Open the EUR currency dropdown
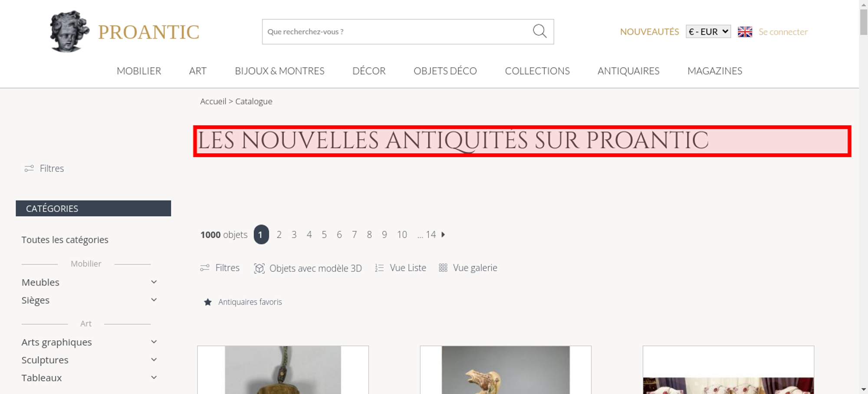The image size is (868, 394). (x=708, y=32)
